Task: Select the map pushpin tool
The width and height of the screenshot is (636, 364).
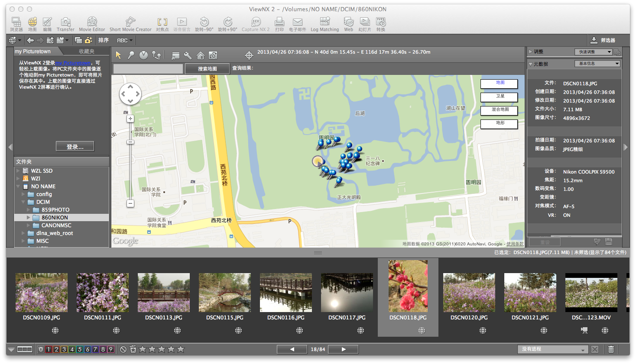Action: coord(131,55)
